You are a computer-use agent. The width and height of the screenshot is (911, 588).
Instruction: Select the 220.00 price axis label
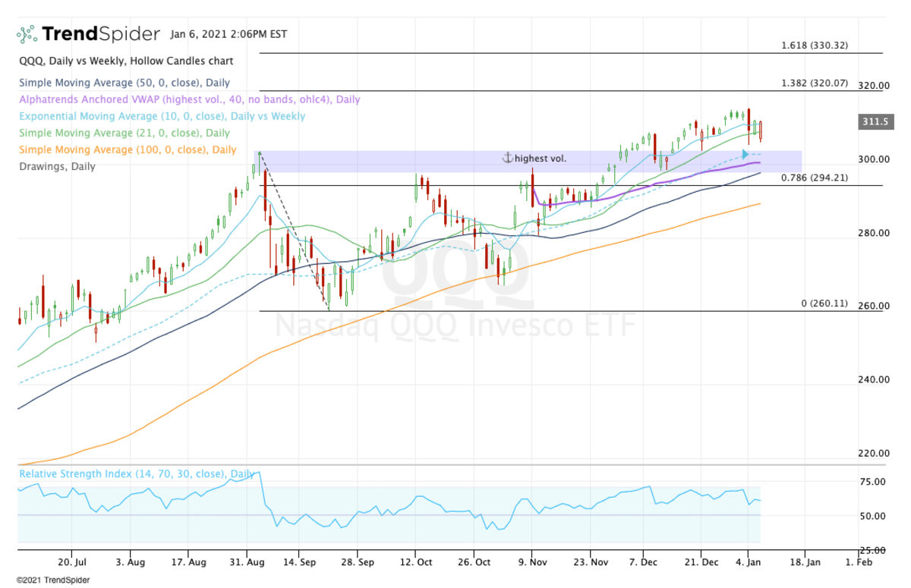click(875, 453)
